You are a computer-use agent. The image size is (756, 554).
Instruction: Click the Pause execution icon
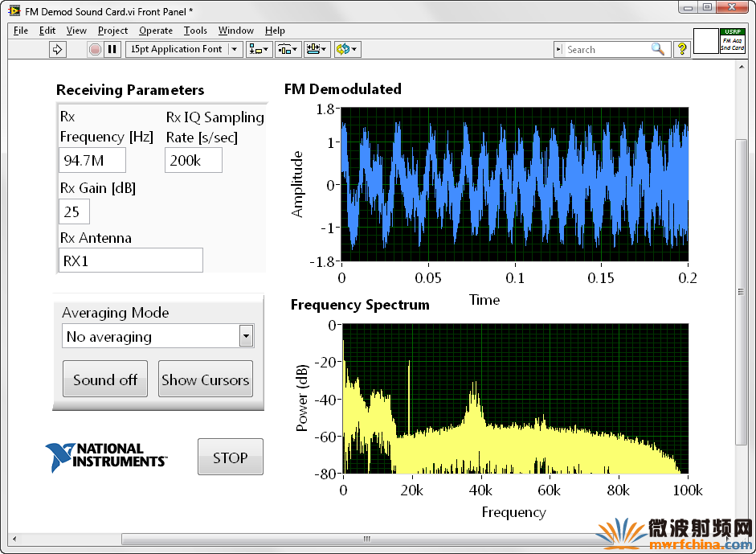(112, 49)
